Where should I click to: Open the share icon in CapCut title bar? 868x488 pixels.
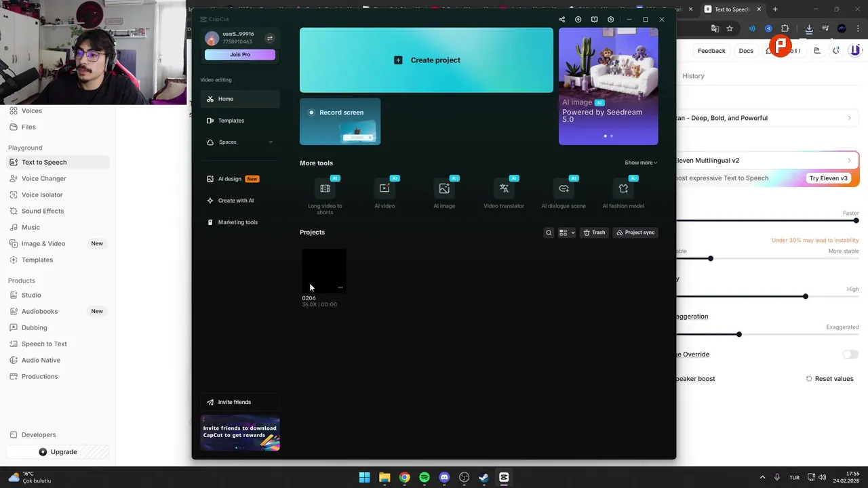[561, 20]
